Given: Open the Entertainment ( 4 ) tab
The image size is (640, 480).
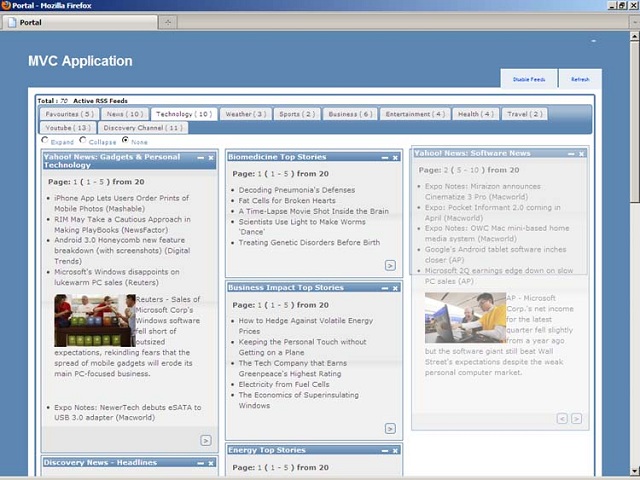Looking at the screenshot, I should (415, 114).
